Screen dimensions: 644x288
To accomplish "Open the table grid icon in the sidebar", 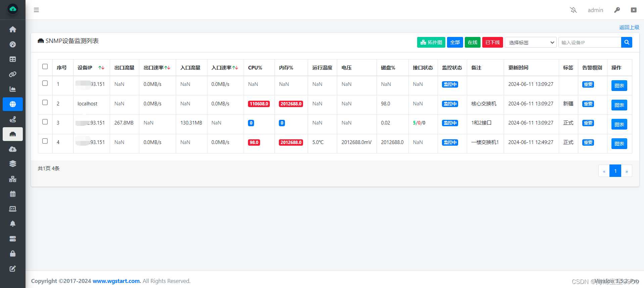I will (x=13, y=59).
